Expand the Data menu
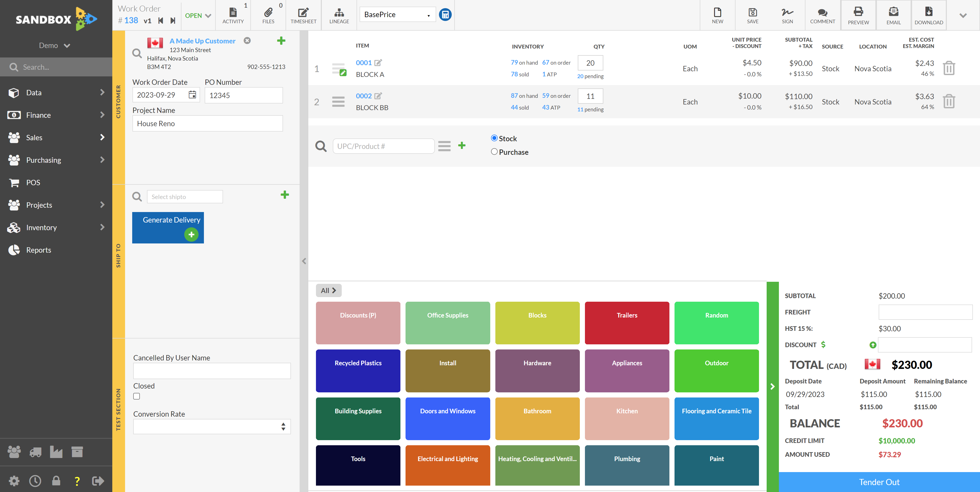The image size is (980, 492). click(x=56, y=92)
